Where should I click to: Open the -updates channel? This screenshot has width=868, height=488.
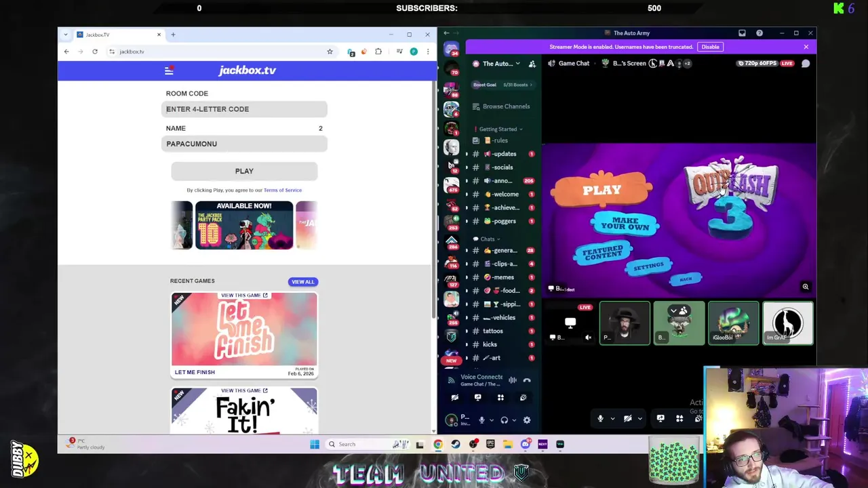click(x=500, y=154)
